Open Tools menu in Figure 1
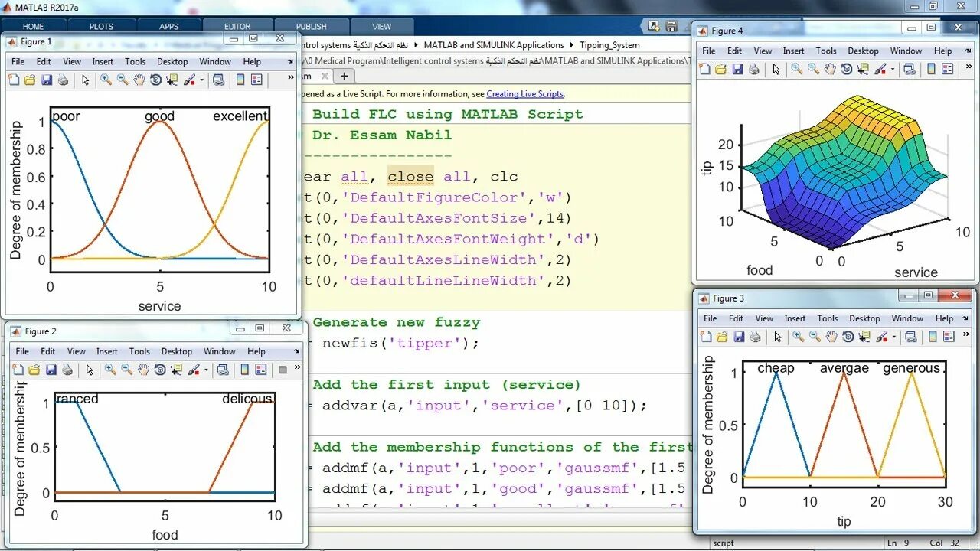This screenshot has width=980, height=551. tap(135, 62)
